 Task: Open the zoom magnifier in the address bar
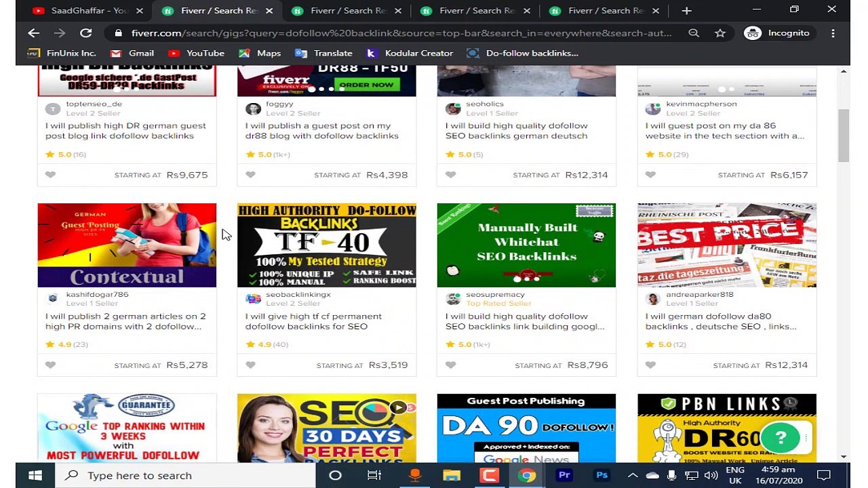(x=694, y=33)
